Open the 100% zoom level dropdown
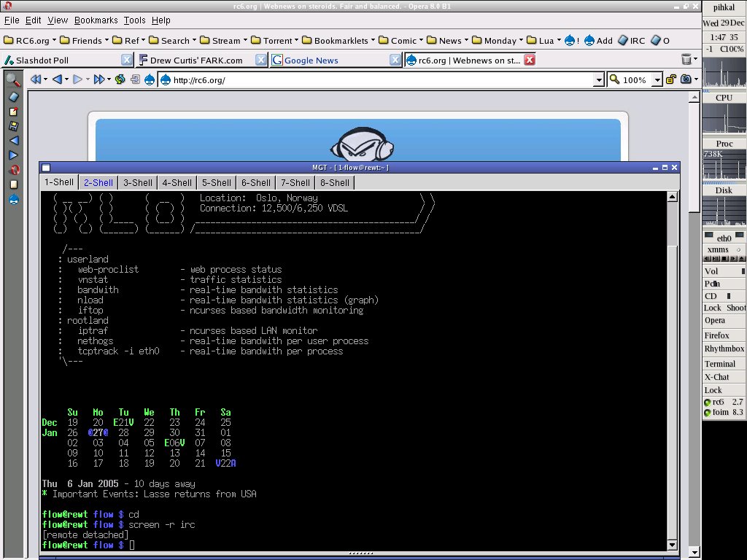747x560 pixels. (657, 80)
